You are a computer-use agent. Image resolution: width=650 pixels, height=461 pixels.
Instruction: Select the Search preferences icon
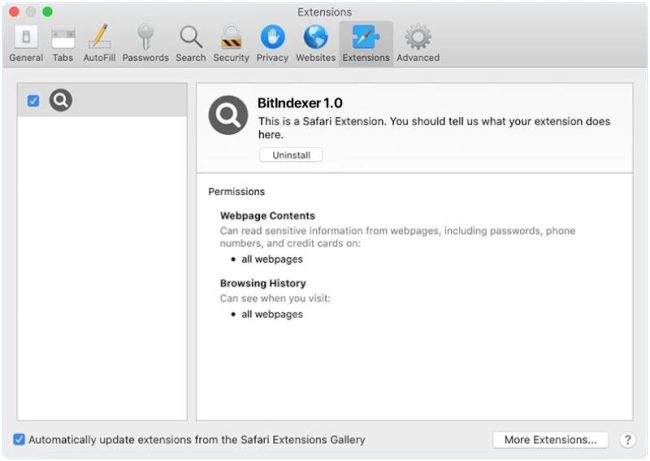pos(190,43)
